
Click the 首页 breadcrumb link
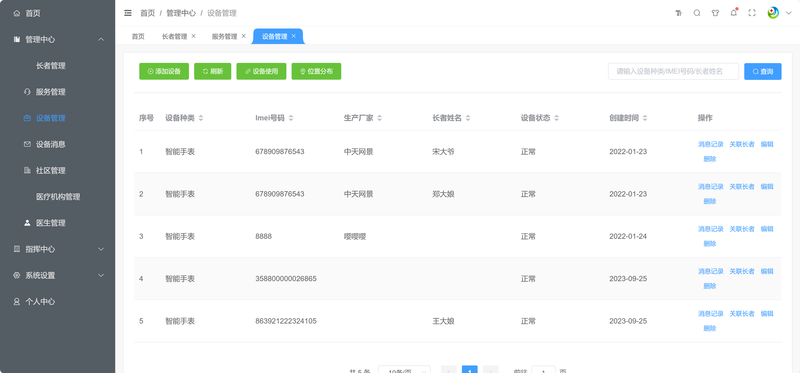(x=147, y=13)
